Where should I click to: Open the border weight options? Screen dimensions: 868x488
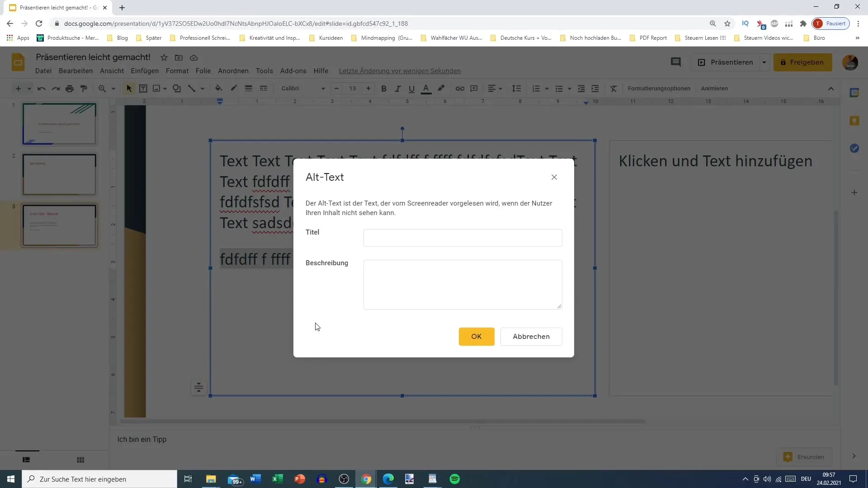point(249,89)
